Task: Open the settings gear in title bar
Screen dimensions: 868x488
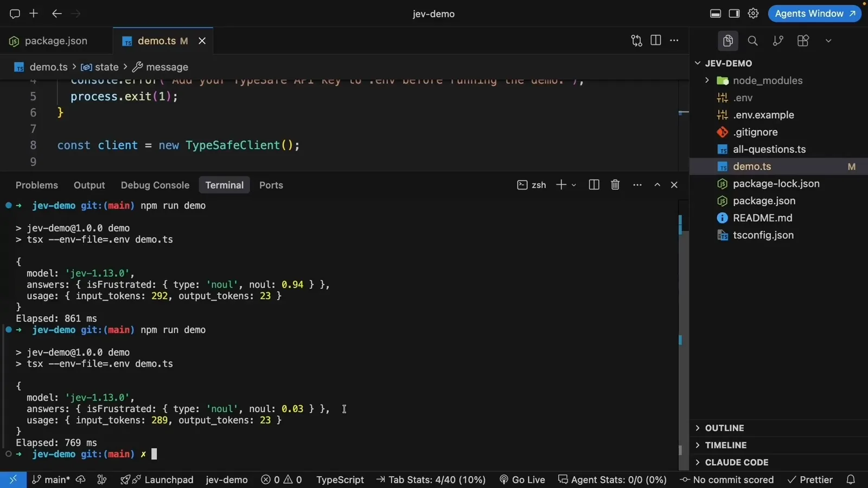Action: coord(753,14)
